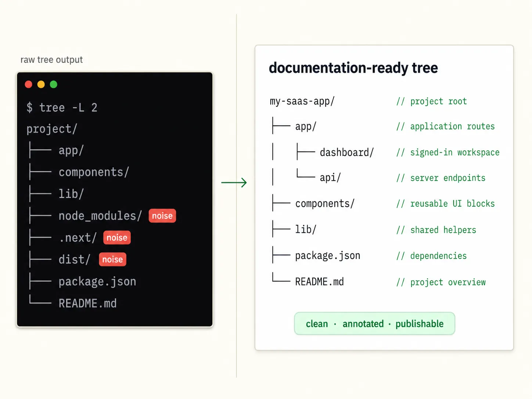This screenshot has width=532, height=399.
Task: Select the noise label next to dist/
Action: [x=112, y=259]
